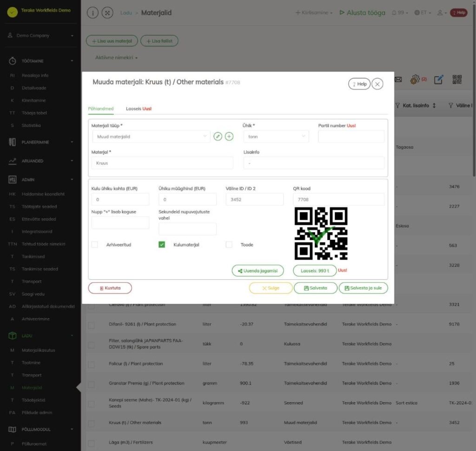Click the edit note icon in toolbar
This screenshot has height=451, width=476.
438,79
